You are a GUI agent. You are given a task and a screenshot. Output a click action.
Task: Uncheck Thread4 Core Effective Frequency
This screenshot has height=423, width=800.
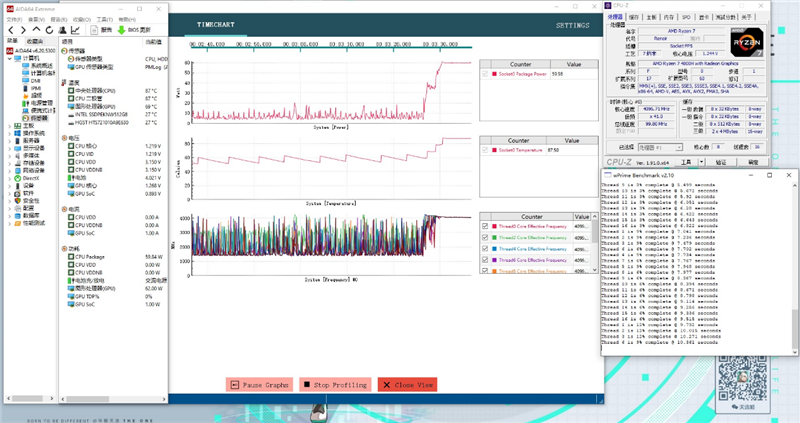485,248
